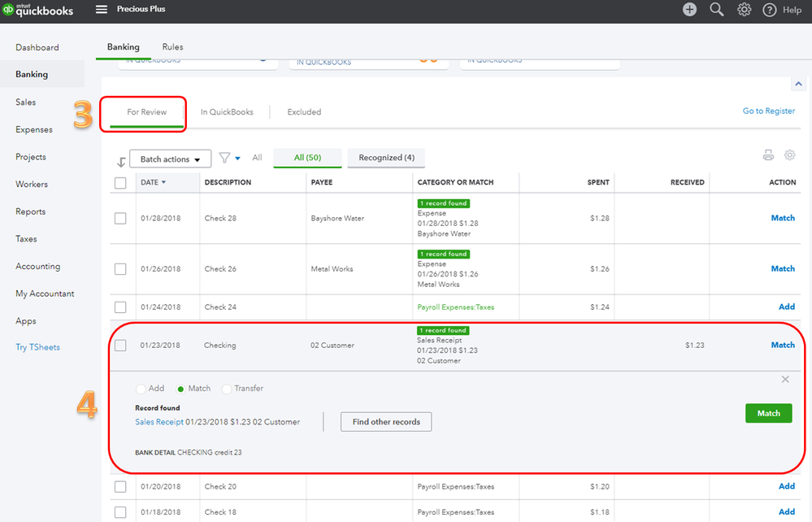The height and width of the screenshot is (522, 812).
Task: Open the In QuickBooks tab
Action: tap(227, 112)
